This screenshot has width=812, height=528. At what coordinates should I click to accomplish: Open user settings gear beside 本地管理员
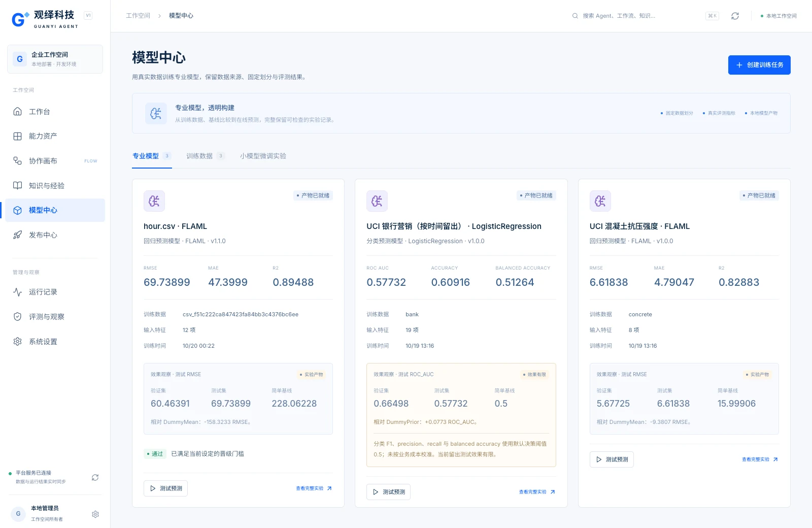pyautogui.click(x=95, y=514)
